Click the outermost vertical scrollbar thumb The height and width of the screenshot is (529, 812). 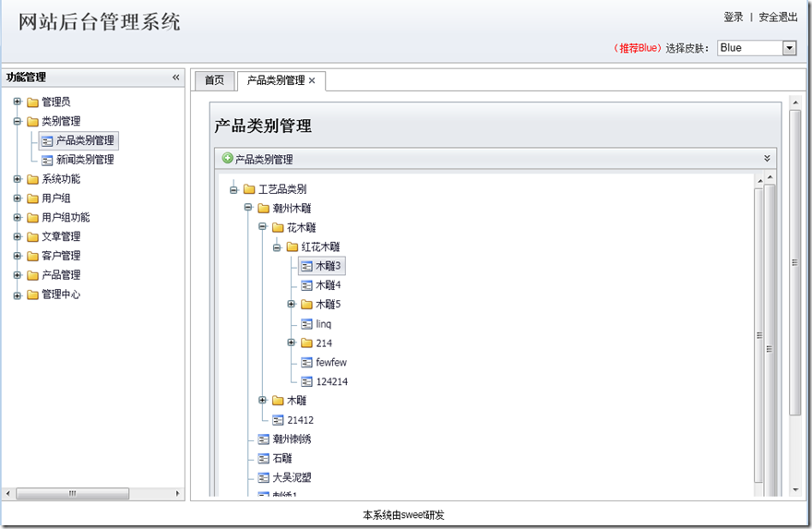coord(794,262)
